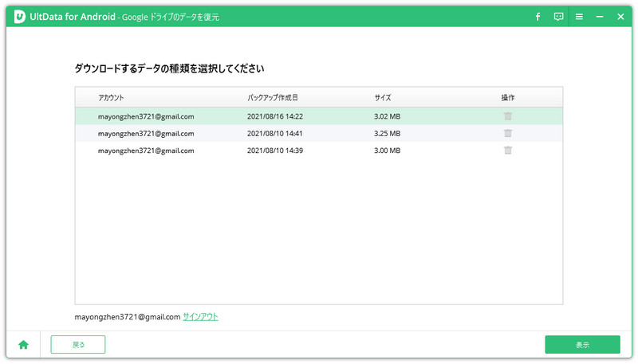Delete the 2021/08/10 14:39 backup

[507, 150]
